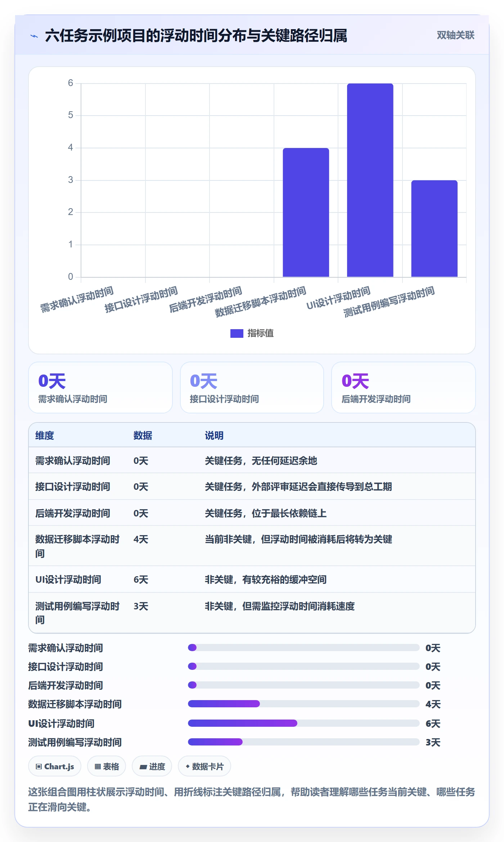The image size is (504, 842).
Task: Click x-axis label 后端开发浮动时间
Action: (x=206, y=300)
